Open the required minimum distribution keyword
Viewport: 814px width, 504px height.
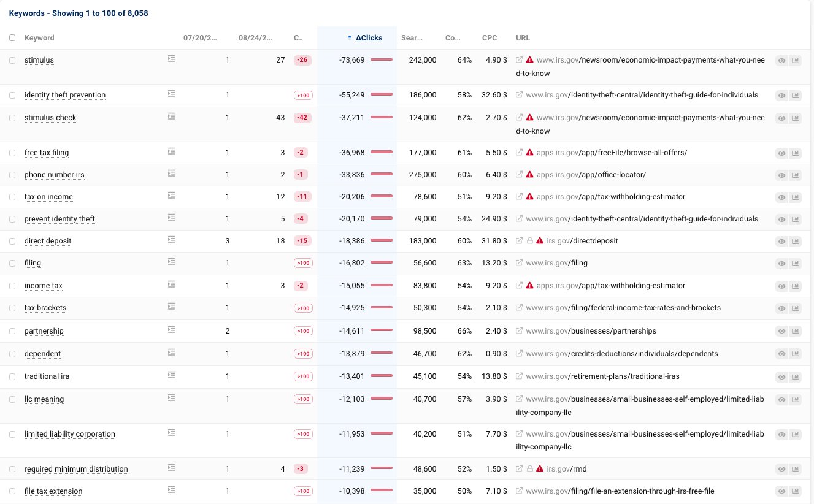point(76,469)
